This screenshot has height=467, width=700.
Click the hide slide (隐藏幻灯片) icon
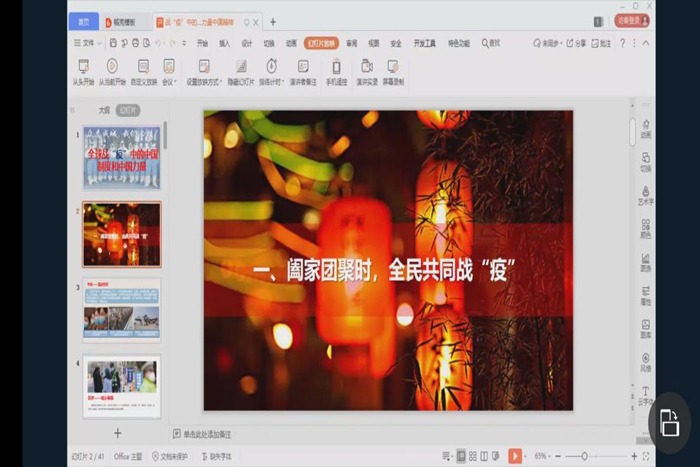[x=240, y=70]
